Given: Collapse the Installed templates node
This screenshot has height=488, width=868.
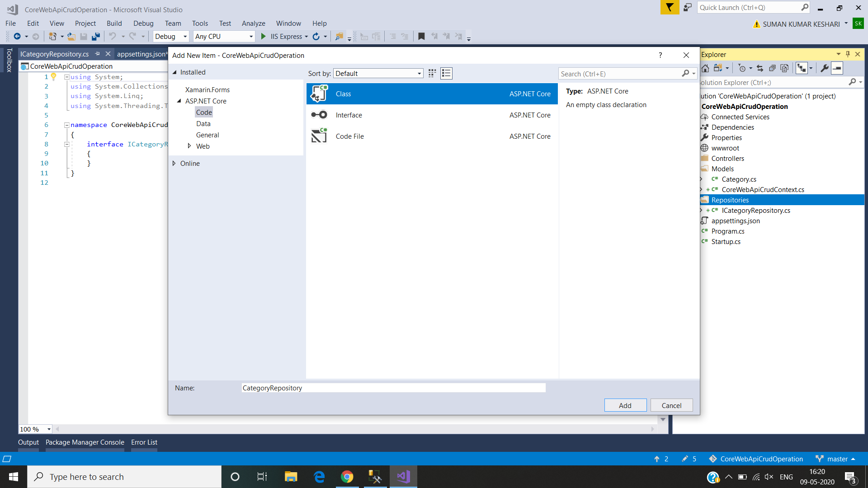Looking at the screenshot, I should tap(175, 72).
